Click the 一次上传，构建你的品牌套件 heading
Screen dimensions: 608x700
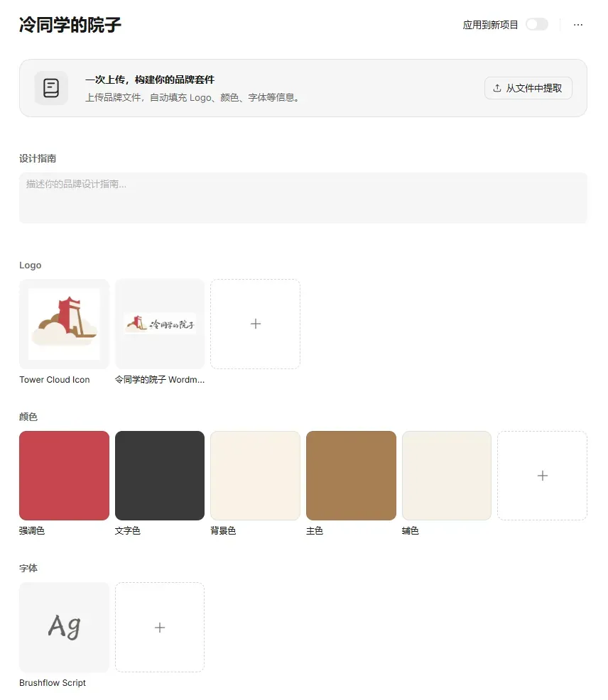pyautogui.click(x=150, y=80)
